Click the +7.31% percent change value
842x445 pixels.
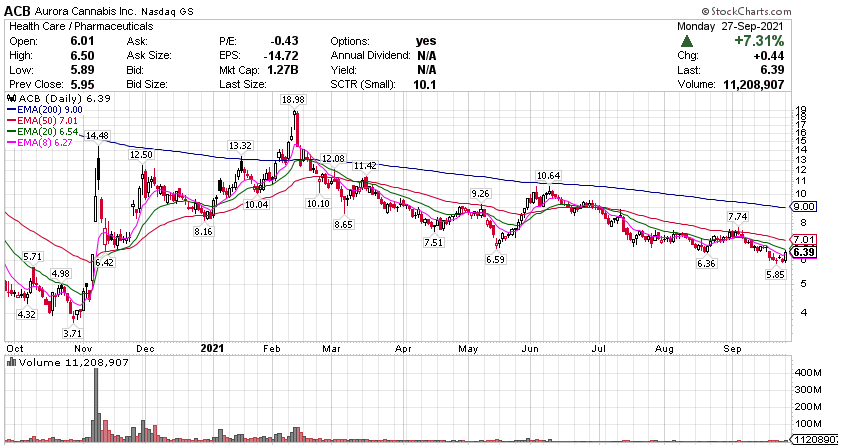pos(758,41)
